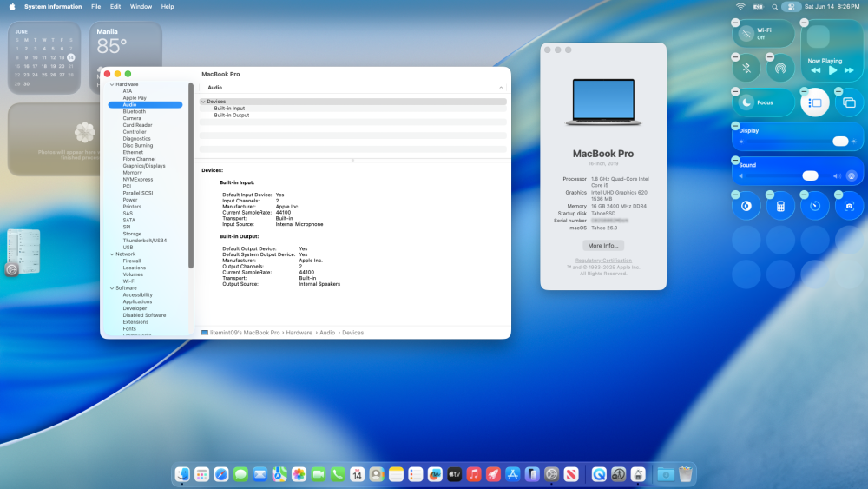Open System Settings from the Dock

click(x=551, y=474)
